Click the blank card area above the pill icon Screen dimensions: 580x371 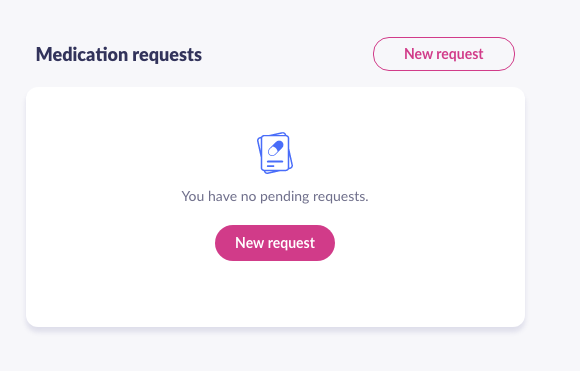275,109
